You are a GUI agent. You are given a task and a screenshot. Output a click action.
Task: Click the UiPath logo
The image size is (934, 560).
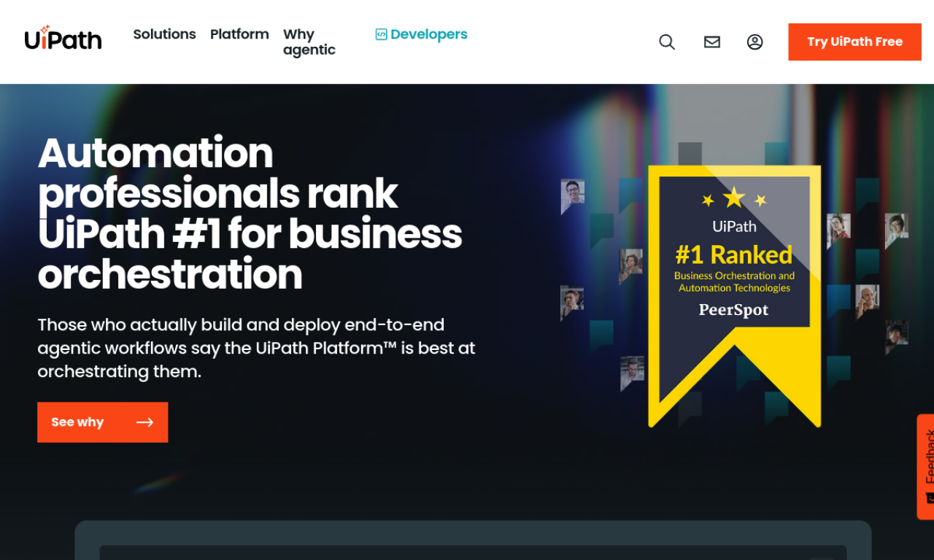coord(63,39)
